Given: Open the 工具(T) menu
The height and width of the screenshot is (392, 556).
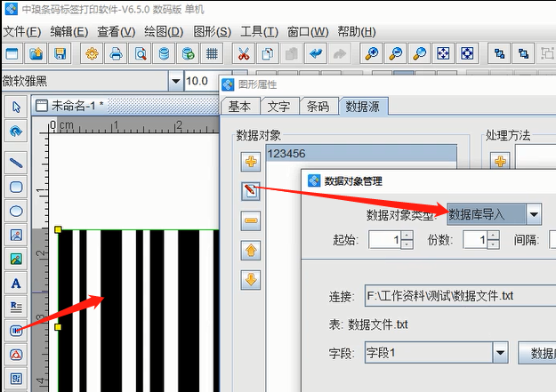Looking at the screenshot, I should pyautogui.click(x=259, y=32).
